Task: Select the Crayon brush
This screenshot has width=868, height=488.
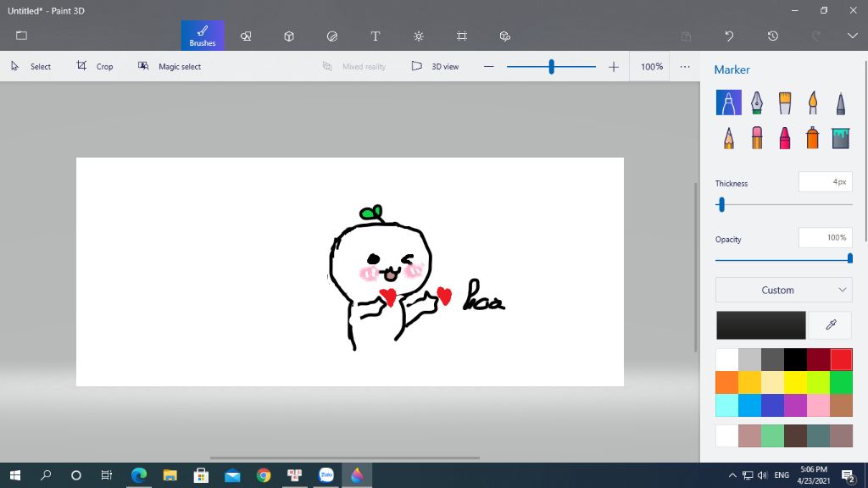Action: coord(785,138)
